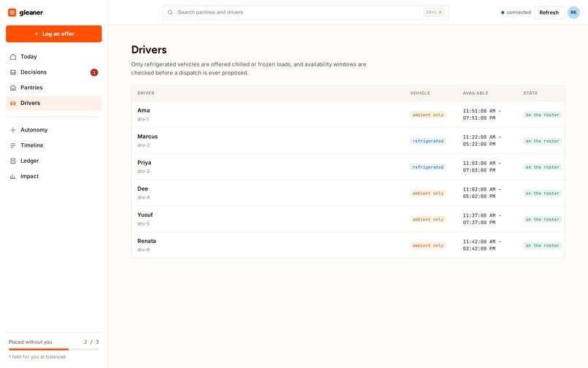Click the gleaner logo icon
Image resolution: width=588 pixels, height=368 pixels.
pyautogui.click(x=12, y=12)
